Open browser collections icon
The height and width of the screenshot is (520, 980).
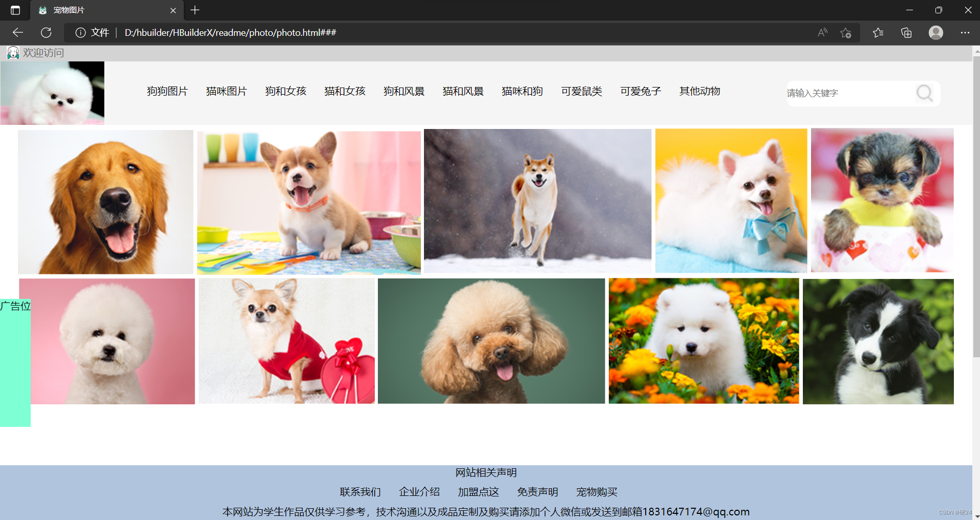pyautogui.click(x=906, y=33)
